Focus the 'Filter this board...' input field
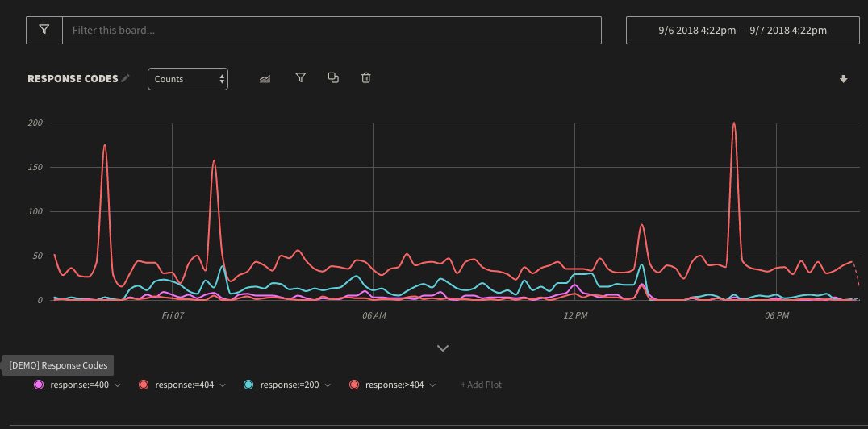Image resolution: width=868 pixels, height=429 pixels. 332,30
